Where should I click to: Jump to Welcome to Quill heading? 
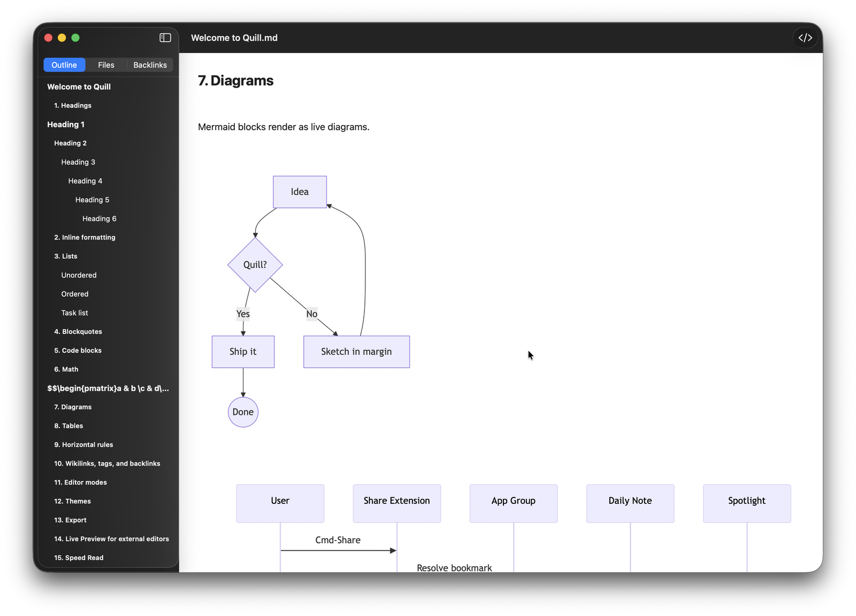pyautogui.click(x=79, y=87)
